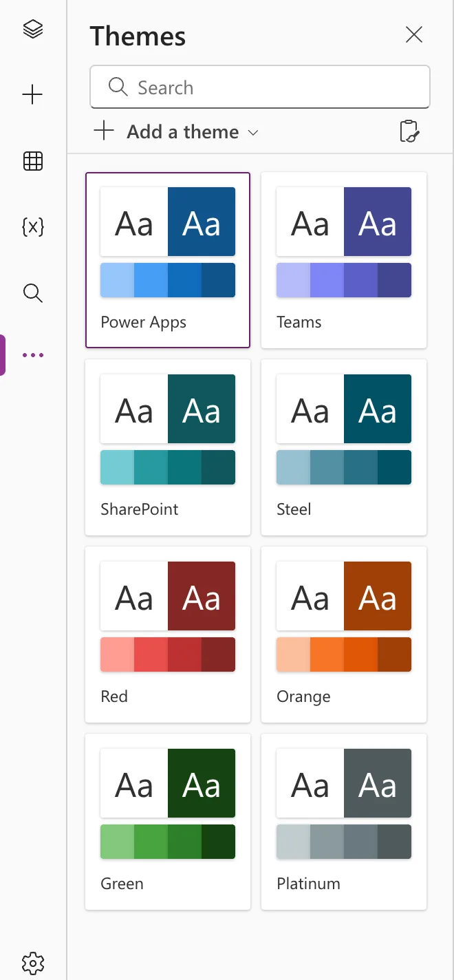Click the dark blue Aa preview in Power Apps
The width and height of the screenshot is (454, 980).
click(x=202, y=222)
